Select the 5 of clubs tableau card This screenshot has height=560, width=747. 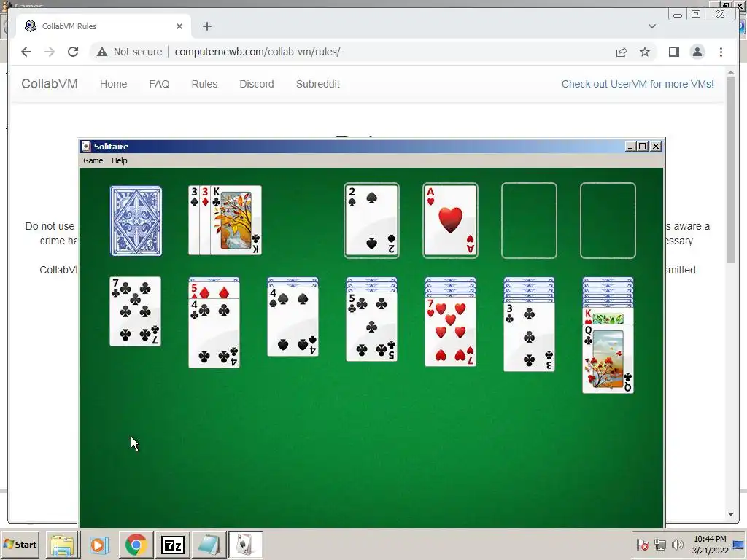point(371,327)
